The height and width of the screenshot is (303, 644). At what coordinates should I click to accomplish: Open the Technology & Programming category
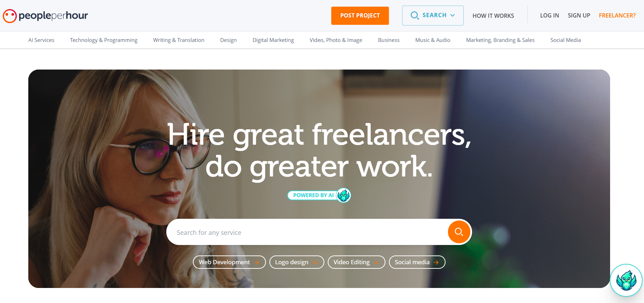tap(104, 40)
